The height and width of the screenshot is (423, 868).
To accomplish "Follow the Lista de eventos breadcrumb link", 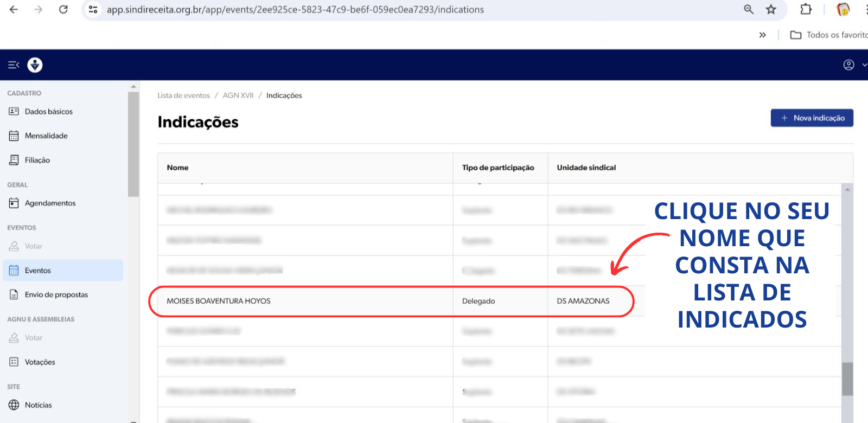I will coord(183,95).
